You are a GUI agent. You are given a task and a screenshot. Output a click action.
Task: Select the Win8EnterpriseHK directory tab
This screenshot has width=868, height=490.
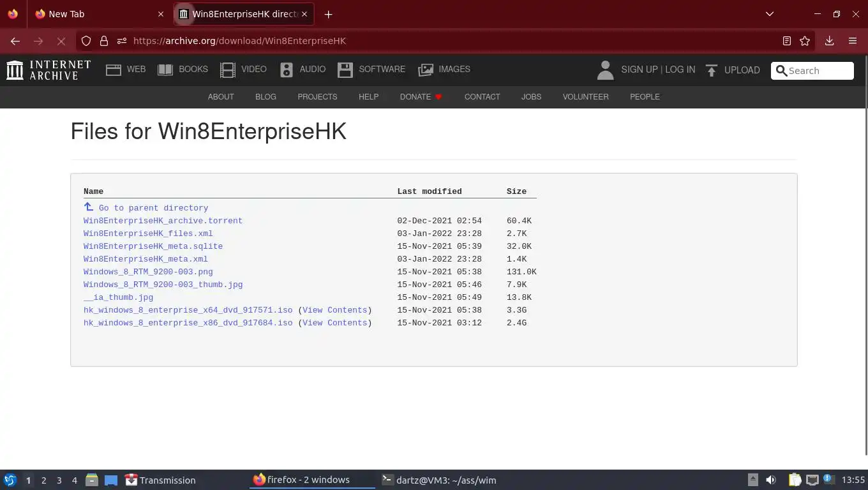coord(244,14)
